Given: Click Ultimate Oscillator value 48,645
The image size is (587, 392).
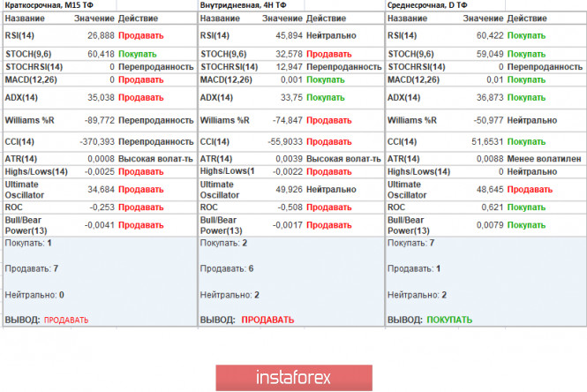Looking at the screenshot, I should [490, 190].
